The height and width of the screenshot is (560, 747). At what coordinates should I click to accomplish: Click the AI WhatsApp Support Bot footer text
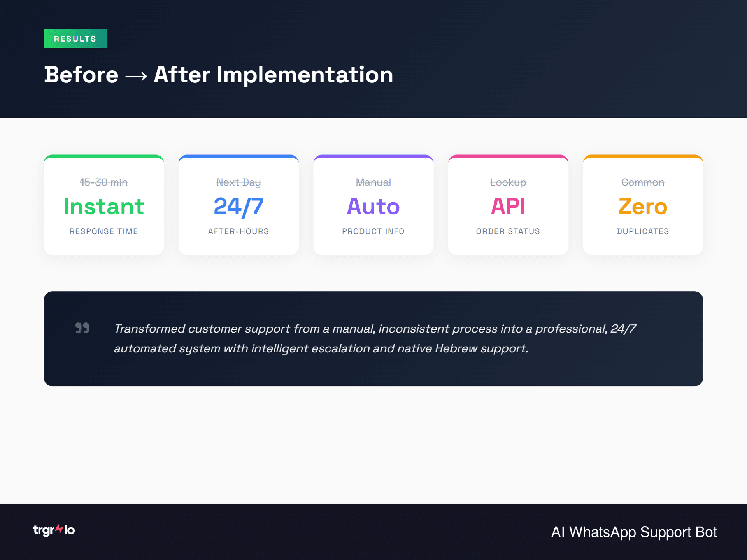tap(634, 532)
